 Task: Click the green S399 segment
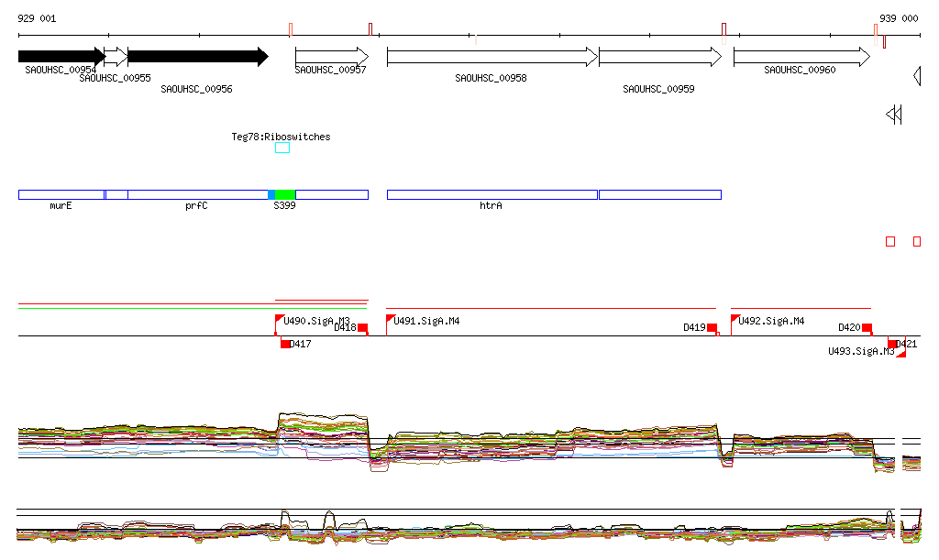click(285, 194)
